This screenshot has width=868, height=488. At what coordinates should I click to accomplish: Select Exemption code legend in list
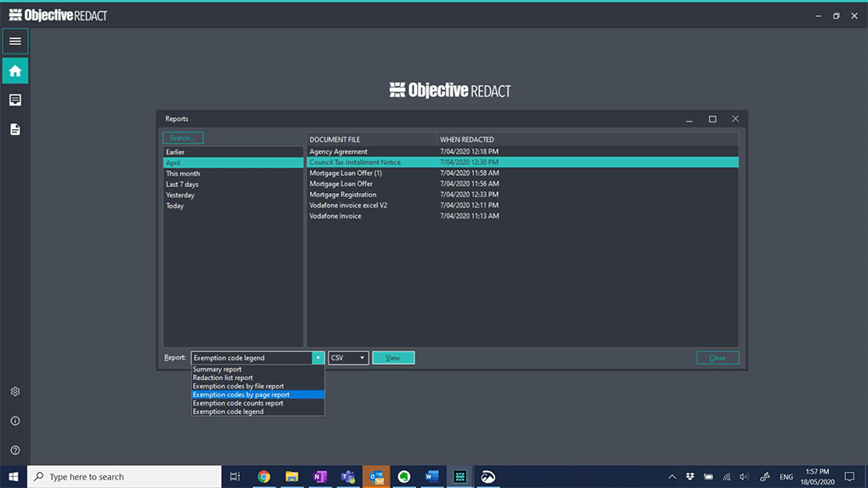[x=257, y=411]
